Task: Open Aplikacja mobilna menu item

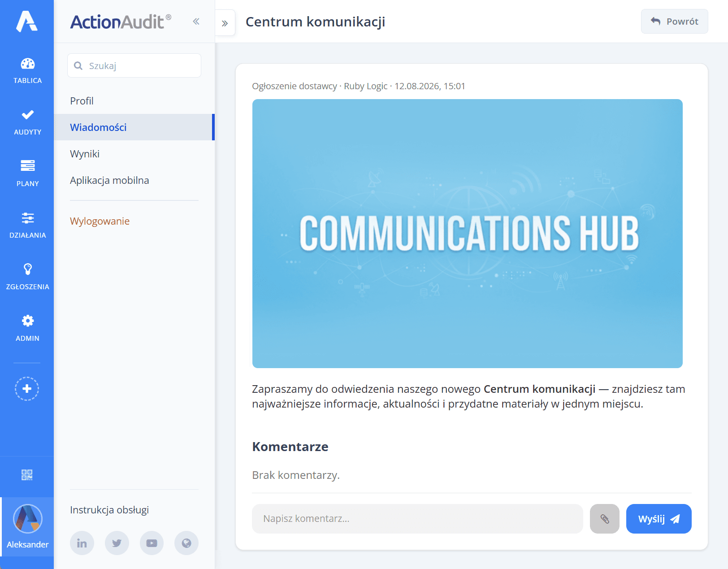Action: (134, 180)
